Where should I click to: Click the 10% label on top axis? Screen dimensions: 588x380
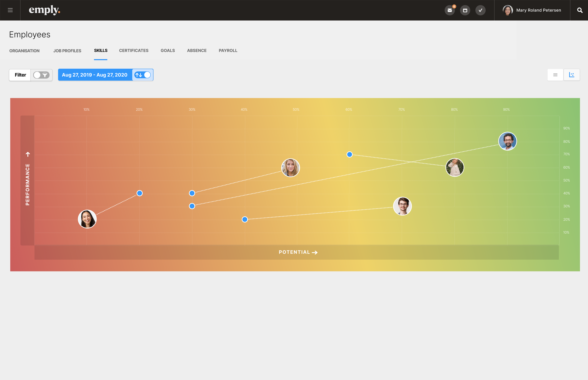click(86, 110)
